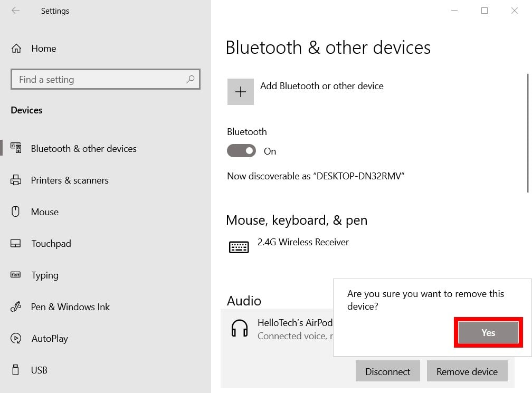Open the Devices section heading
The height and width of the screenshot is (393, 532).
pos(26,110)
